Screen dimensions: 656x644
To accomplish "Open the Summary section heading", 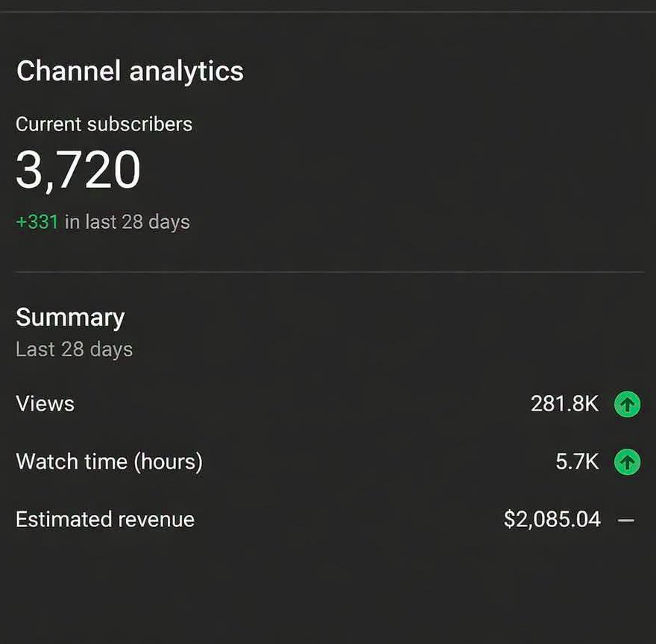I will click(x=70, y=318).
